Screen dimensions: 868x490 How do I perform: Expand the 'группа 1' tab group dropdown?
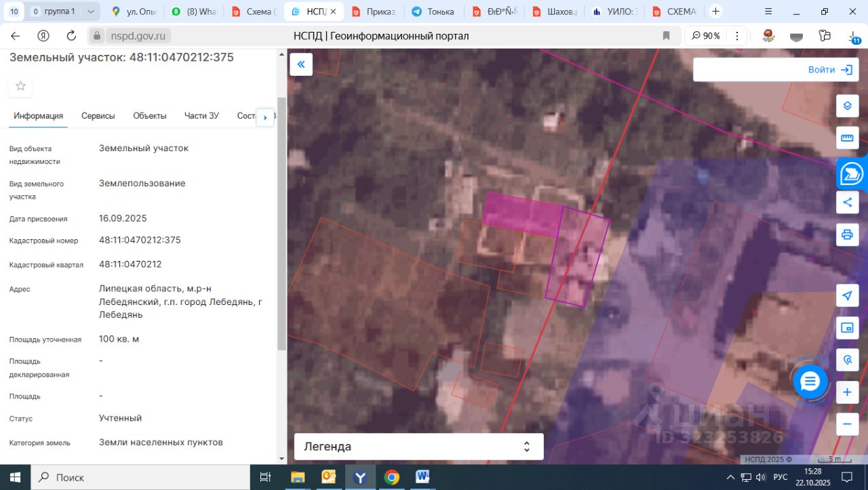91,12
